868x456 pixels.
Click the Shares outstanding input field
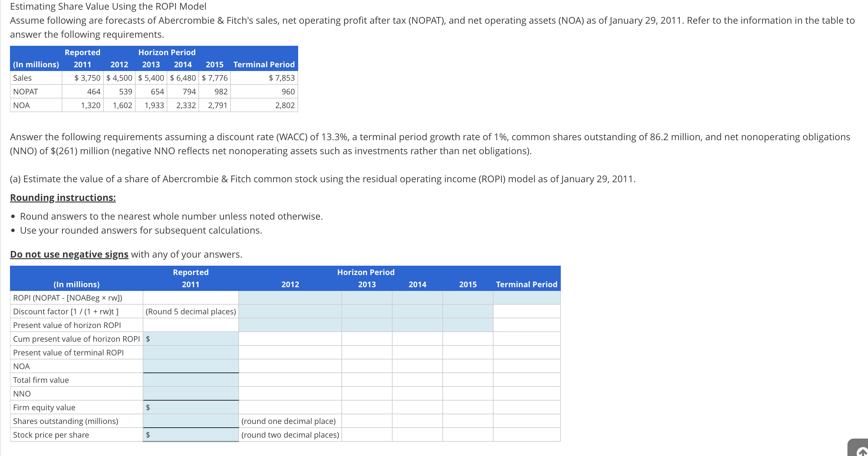click(191, 421)
